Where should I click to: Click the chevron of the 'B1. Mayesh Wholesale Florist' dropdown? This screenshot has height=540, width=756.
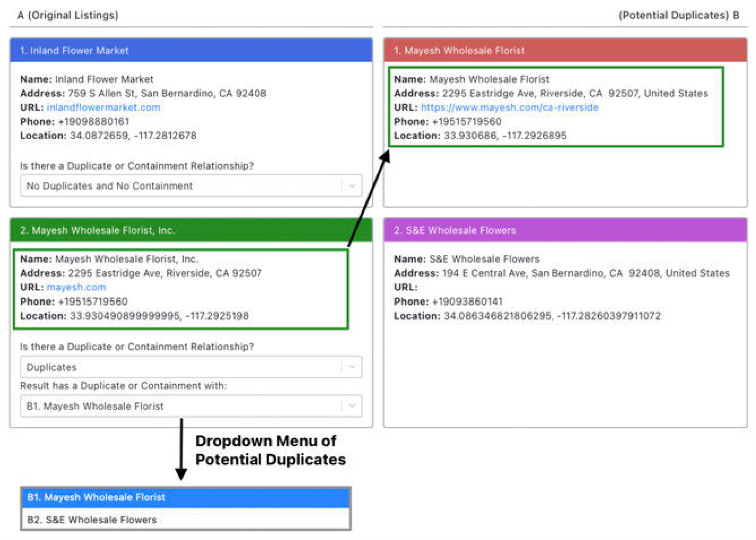[352, 406]
